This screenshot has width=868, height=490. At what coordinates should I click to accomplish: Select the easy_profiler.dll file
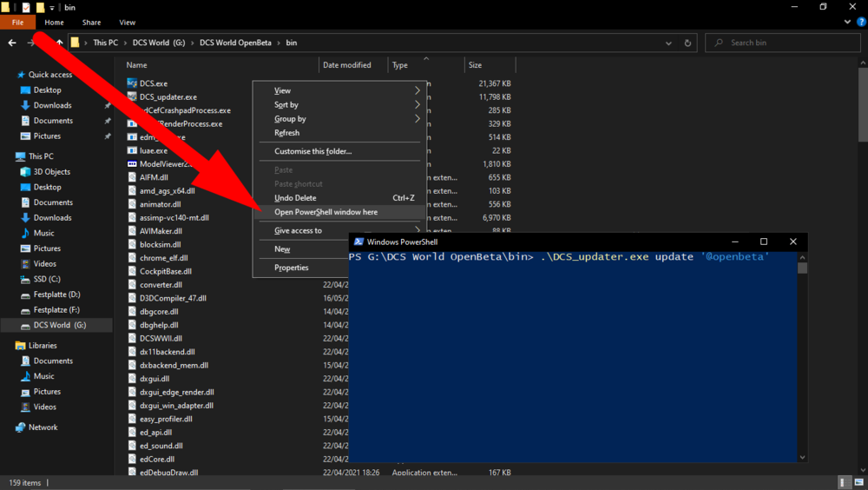click(x=166, y=419)
